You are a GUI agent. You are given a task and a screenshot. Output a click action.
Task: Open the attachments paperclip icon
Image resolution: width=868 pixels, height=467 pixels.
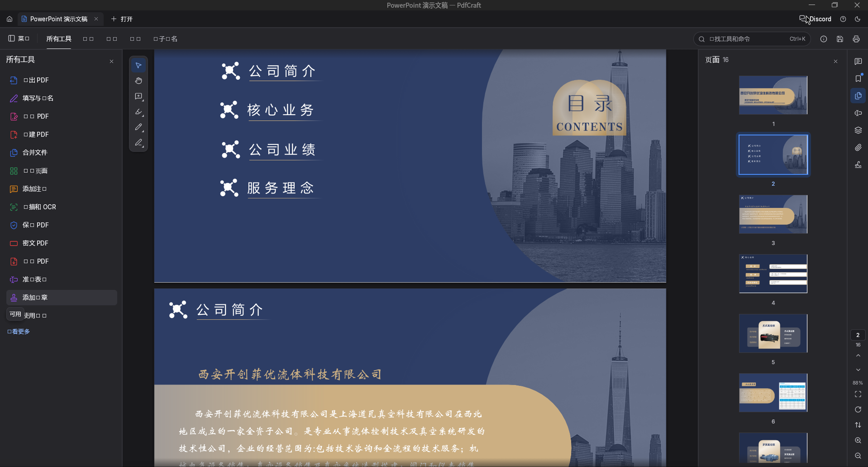(x=858, y=148)
